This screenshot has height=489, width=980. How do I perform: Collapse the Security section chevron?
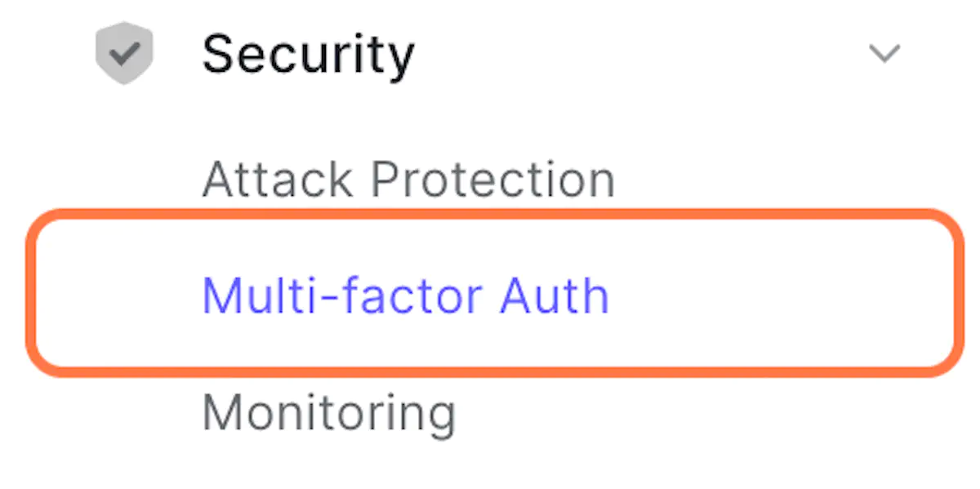884,54
